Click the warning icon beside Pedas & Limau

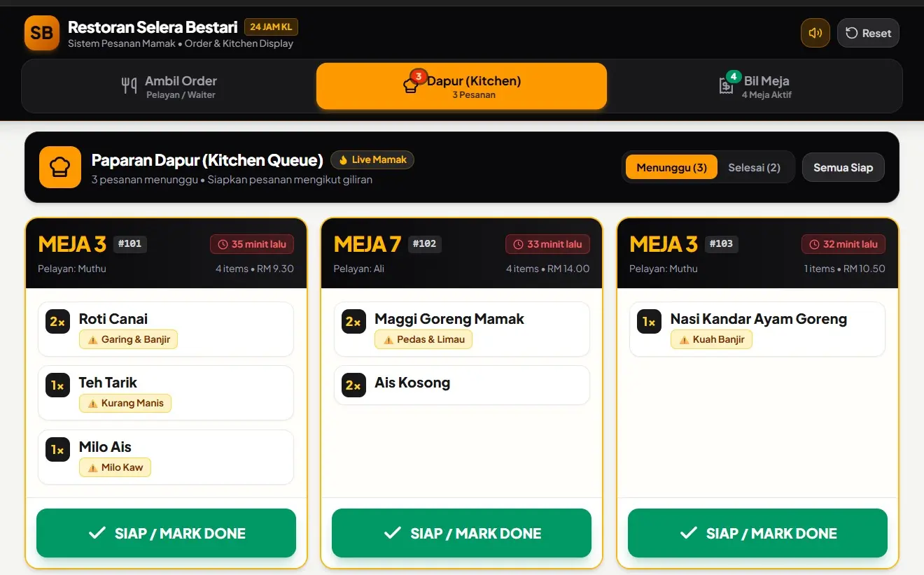[388, 339]
